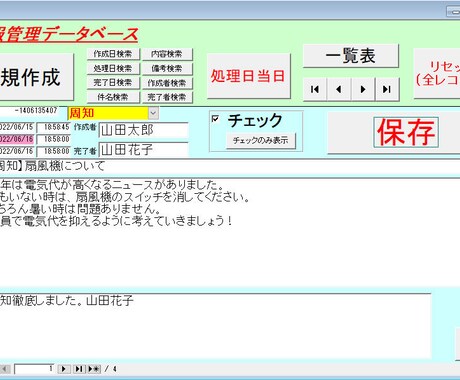Click the 完了者検索 button
Screen dimensions: 460x380
coord(167,97)
